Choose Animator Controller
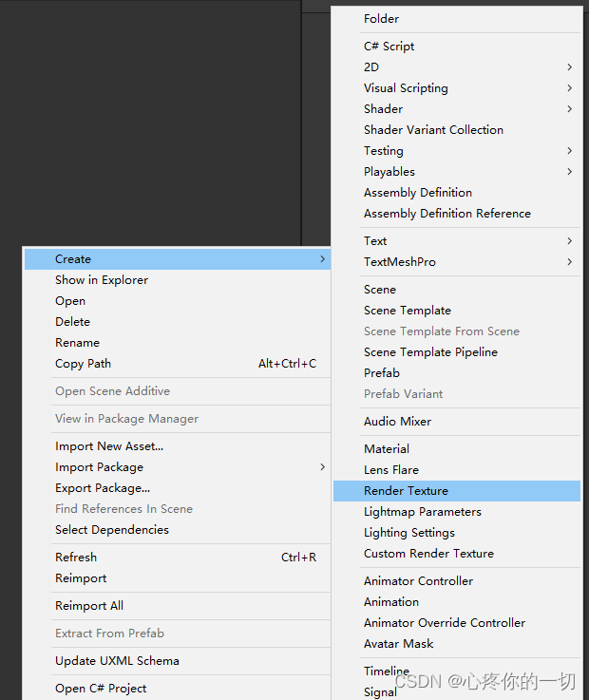The height and width of the screenshot is (700, 589). [x=418, y=581]
